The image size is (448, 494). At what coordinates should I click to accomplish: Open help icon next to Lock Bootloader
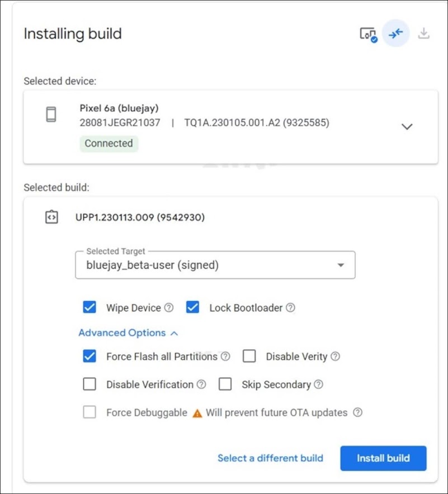click(x=290, y=308)
